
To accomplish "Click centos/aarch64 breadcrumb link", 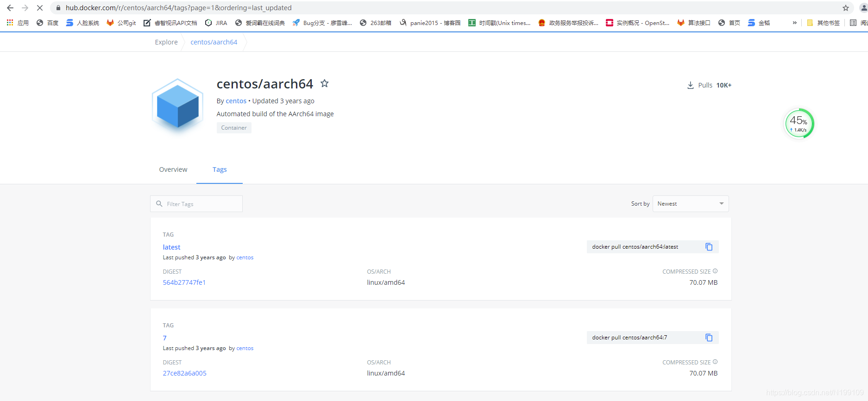I will coord(214,42).
